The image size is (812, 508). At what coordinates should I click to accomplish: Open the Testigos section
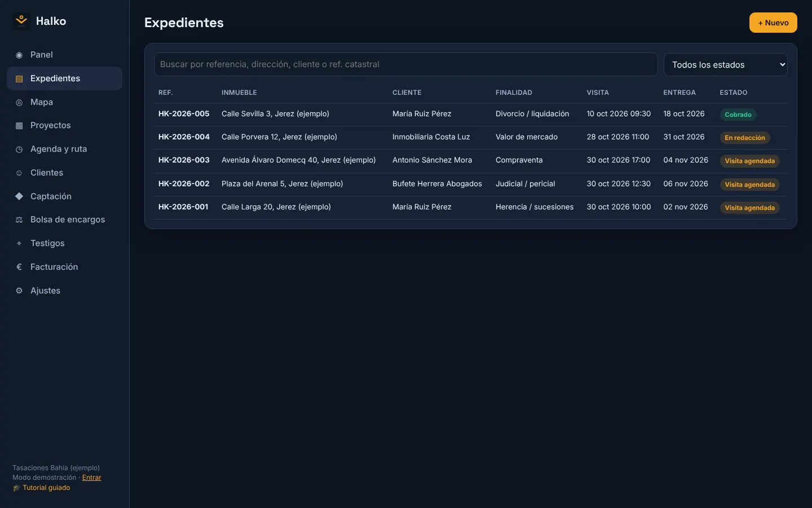pyautogui.click(x=64, y=243)
